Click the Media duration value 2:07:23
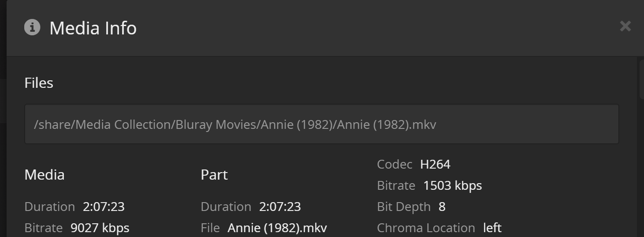644x237 pixels. coord(104,207)
